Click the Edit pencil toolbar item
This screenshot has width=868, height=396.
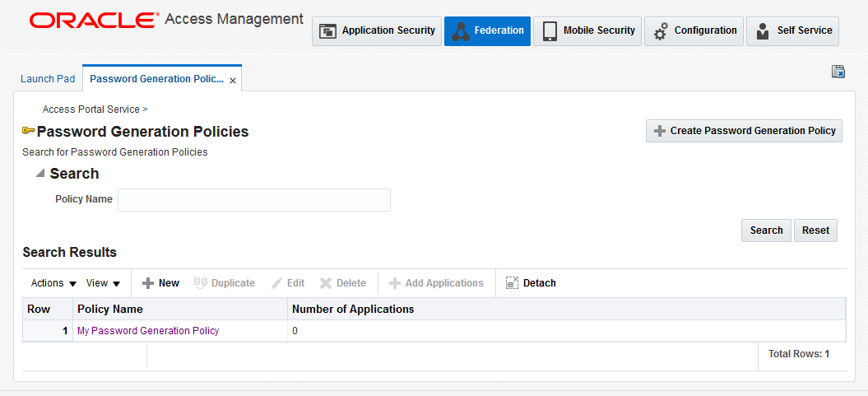[x=288, y=283]
